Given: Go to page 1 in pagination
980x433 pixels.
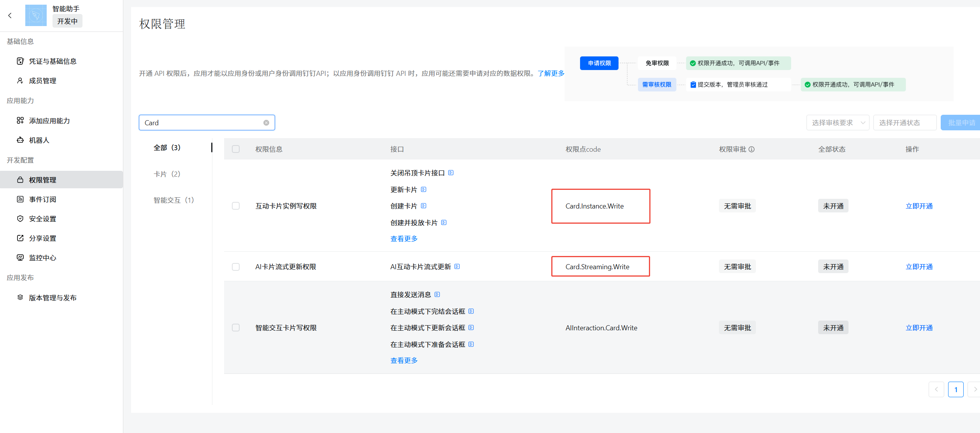Looking at the screenshot, I should pyautogui.click(x=955, y=389).
